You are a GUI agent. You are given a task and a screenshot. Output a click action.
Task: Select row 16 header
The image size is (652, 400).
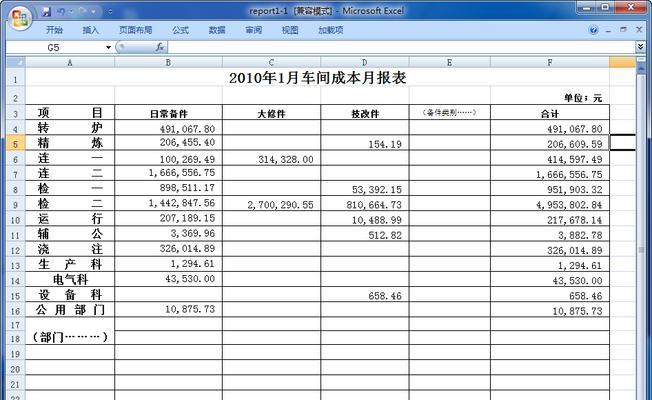[x=16, y=311]
